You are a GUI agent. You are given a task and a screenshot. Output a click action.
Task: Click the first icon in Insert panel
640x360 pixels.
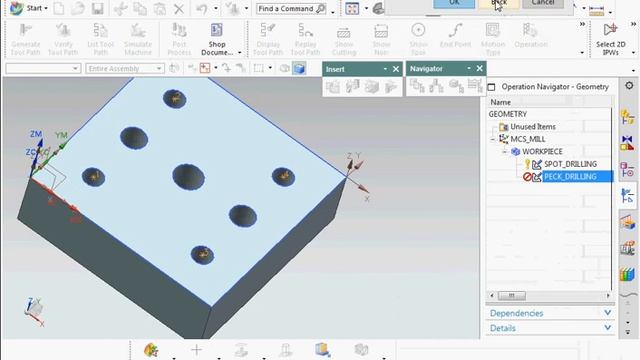[x=333, y=87]
